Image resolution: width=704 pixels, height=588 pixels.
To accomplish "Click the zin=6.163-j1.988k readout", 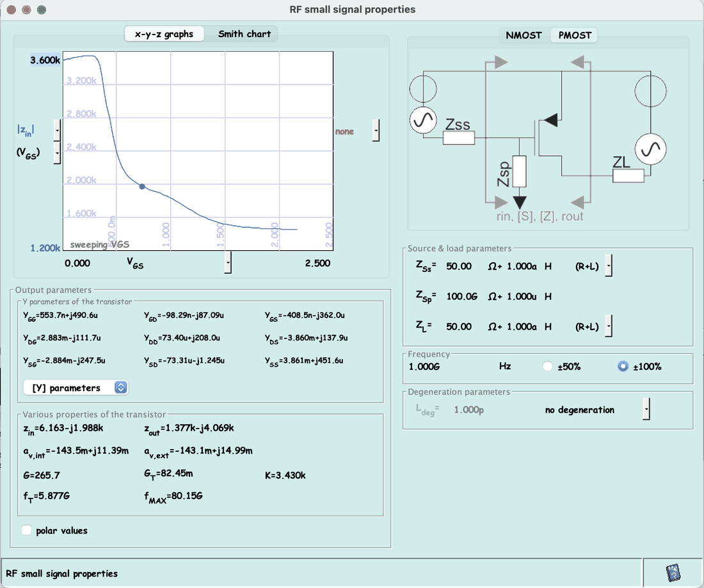I will [63, 429].
